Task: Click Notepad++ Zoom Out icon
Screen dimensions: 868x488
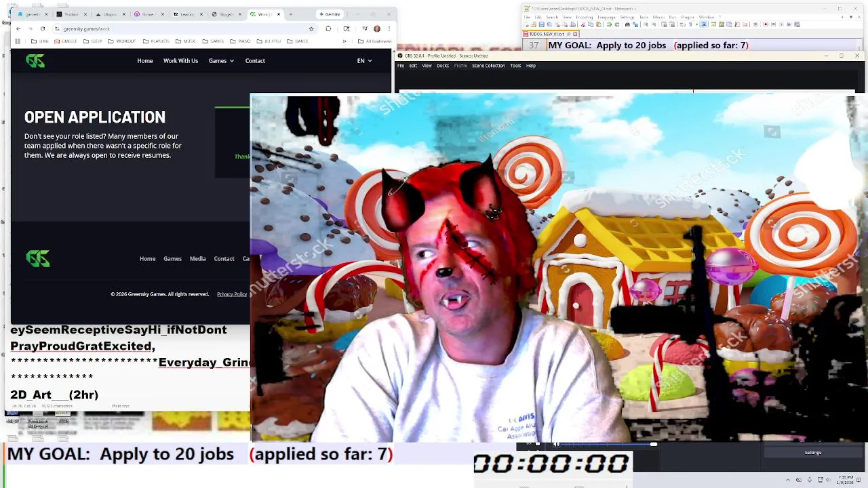Action: (x=654, y=24)
